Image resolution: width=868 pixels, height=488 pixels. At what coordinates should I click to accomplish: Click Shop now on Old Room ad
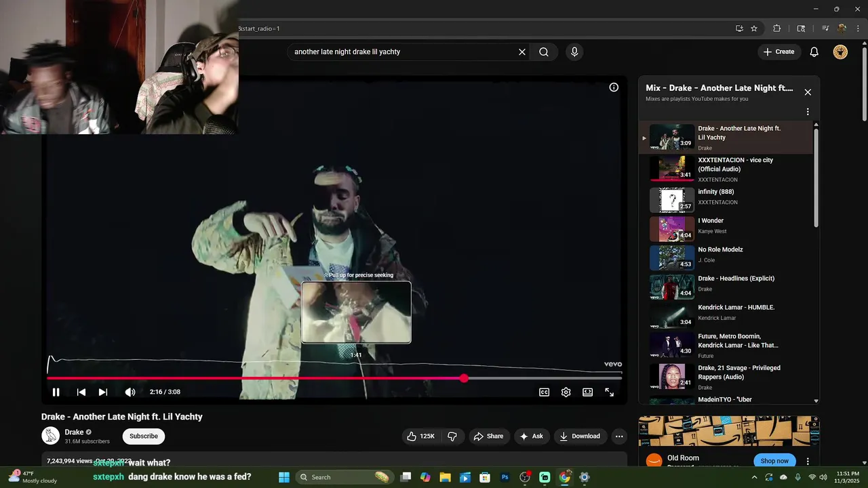coord(774,461)
